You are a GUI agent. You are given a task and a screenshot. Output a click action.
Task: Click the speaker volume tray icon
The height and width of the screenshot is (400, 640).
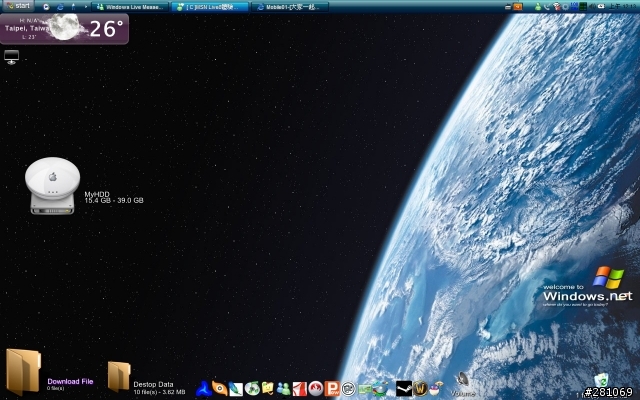tap(592, 7)
